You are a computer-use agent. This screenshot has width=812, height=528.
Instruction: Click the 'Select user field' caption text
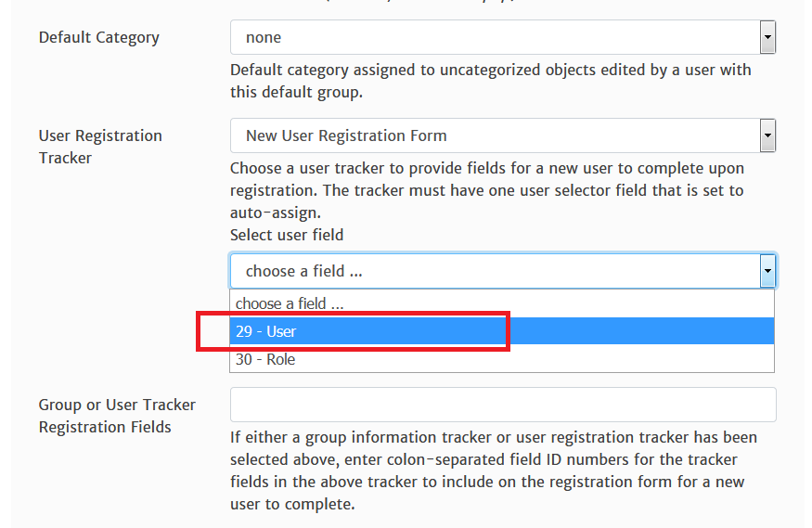287,235
